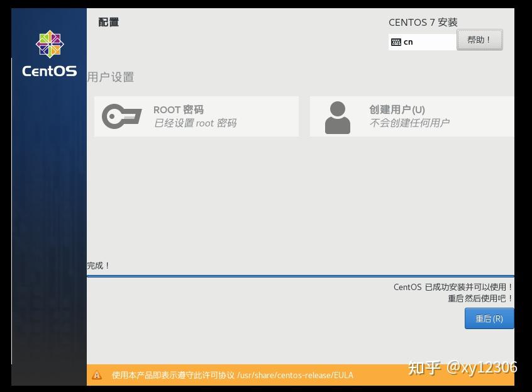Click the keyboard layout icon beside cn
The image size is (532, 392).
[396, 42]
